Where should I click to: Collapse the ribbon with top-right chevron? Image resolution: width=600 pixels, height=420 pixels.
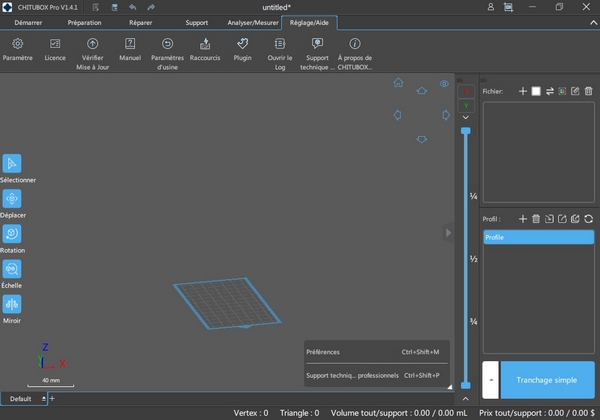pos(593,23)
